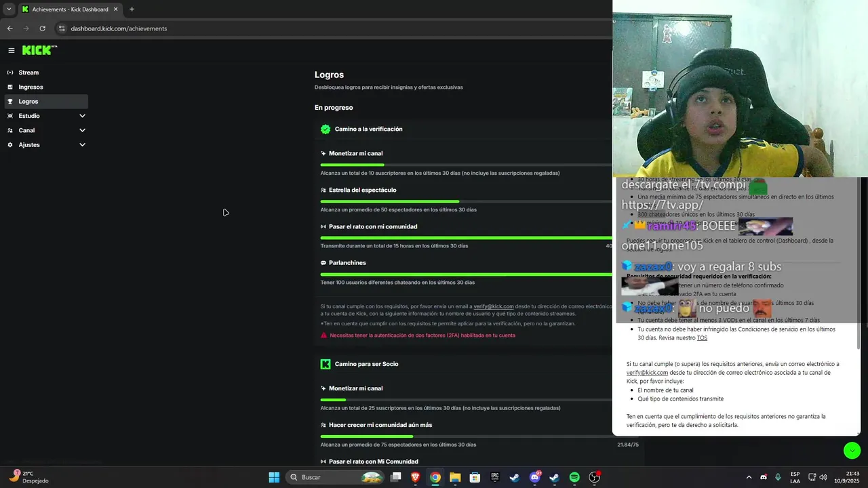
Task: Open site information icon in address bar
Action: (x=61, y=28)
